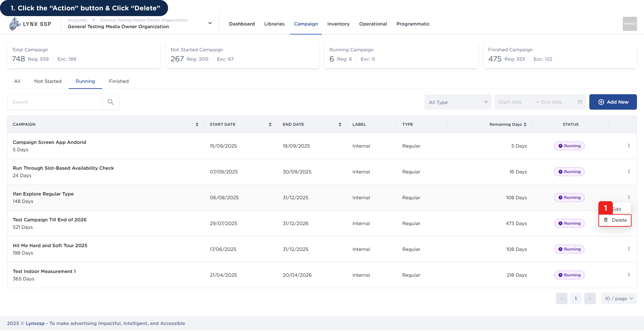
Task: Open actions menu for Ifan Explore Regular Type
Action: pyautogui.click(x=629, y=198)
